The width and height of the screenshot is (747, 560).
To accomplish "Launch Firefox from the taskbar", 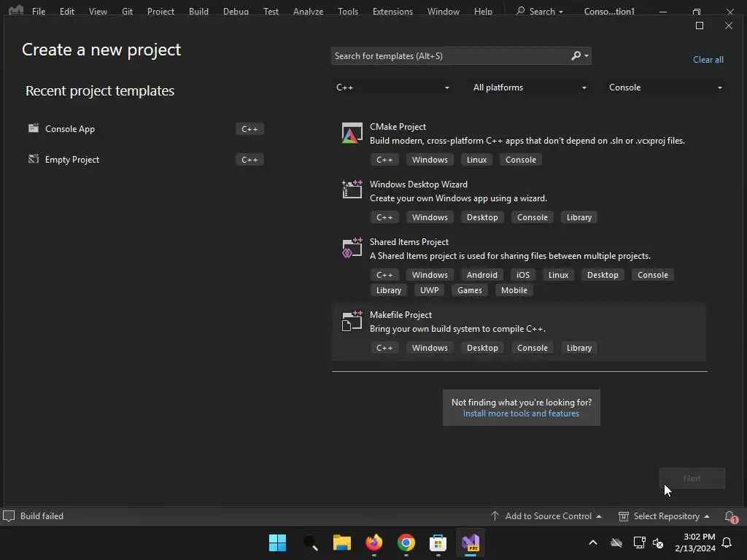I will click(374, 542).
